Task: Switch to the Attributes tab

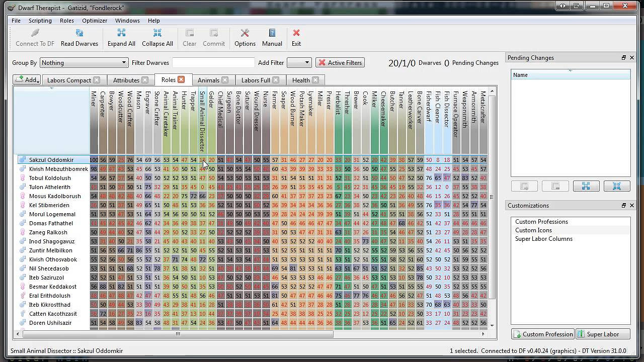Action: tap(126, 80)
